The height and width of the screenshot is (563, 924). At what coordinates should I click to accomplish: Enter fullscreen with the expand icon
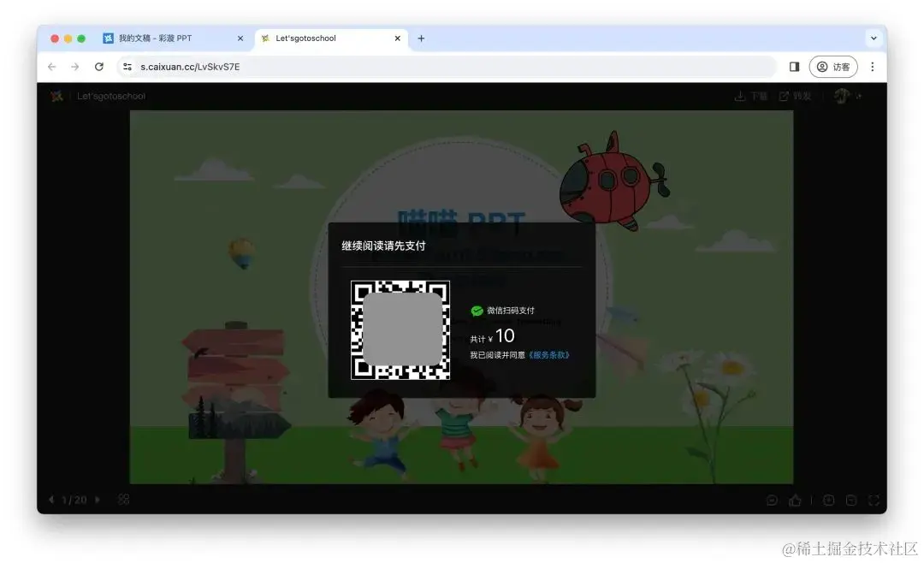coord(874,501)
